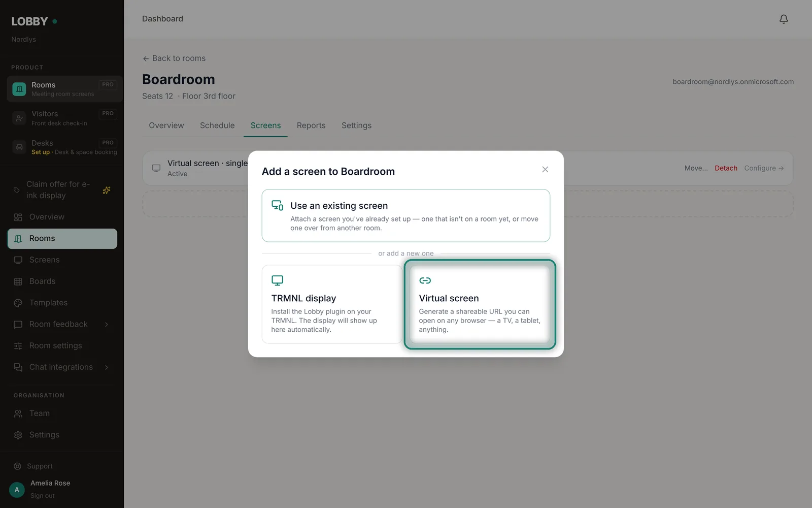Close the Add a screen dialog
Viewport: 812px width, 508px height.
coord(545,169)
